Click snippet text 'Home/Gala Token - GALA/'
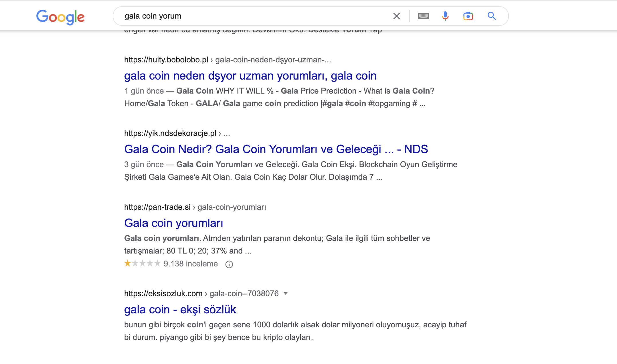The image size is (617, 364). 172,104
